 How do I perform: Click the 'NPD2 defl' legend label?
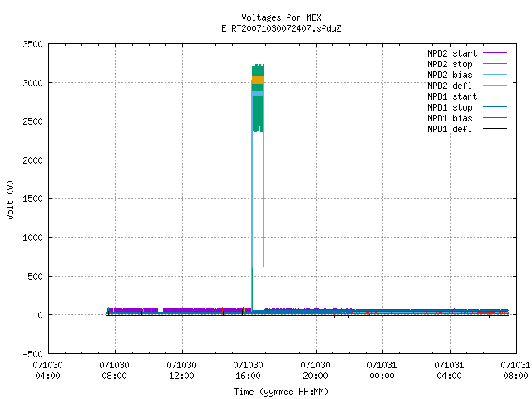[x=450, y=86]
